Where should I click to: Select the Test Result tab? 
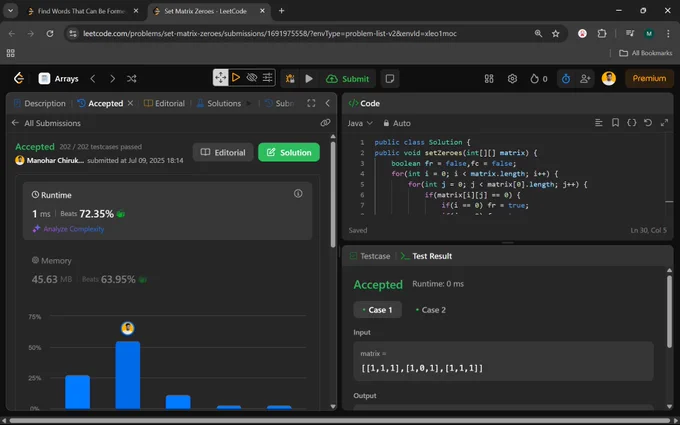tap(426, 256)
